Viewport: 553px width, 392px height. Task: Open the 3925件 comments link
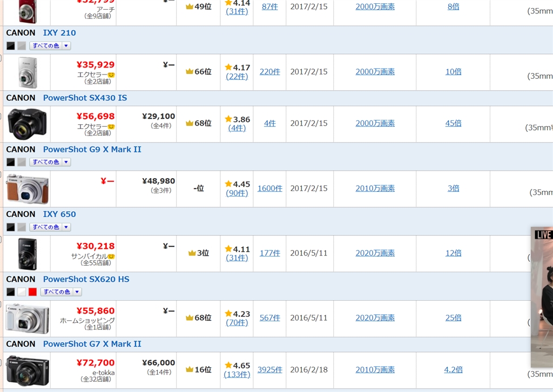pos(270,369)
